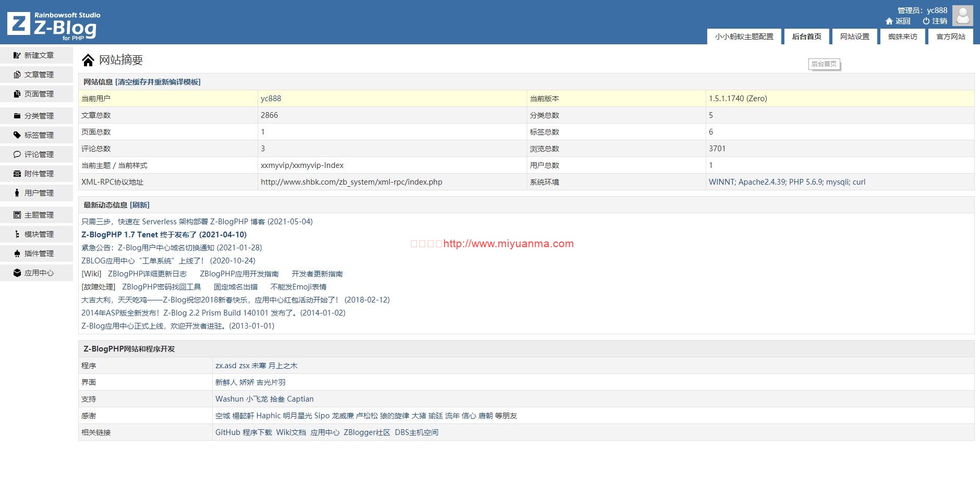
Task: Click the ZBlogger社区 link
Action: pyautogui.click(x=367, y=432)
